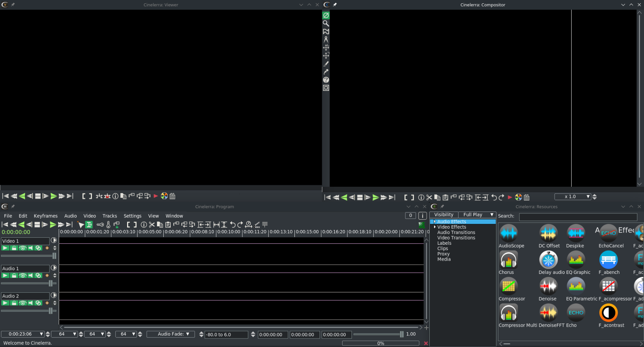Open the Audio Fade dropdown
The height and width of the screenshot is (347, 644).
[x=171, y=334]
